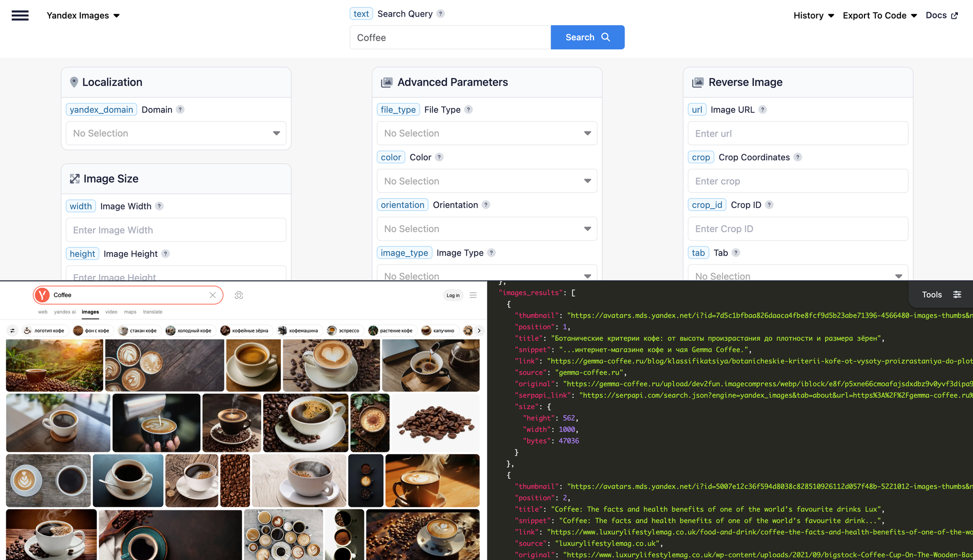The image size is (973, 560).
Task: Click the help icon next to Orientation
Action: tap(486, 205)
